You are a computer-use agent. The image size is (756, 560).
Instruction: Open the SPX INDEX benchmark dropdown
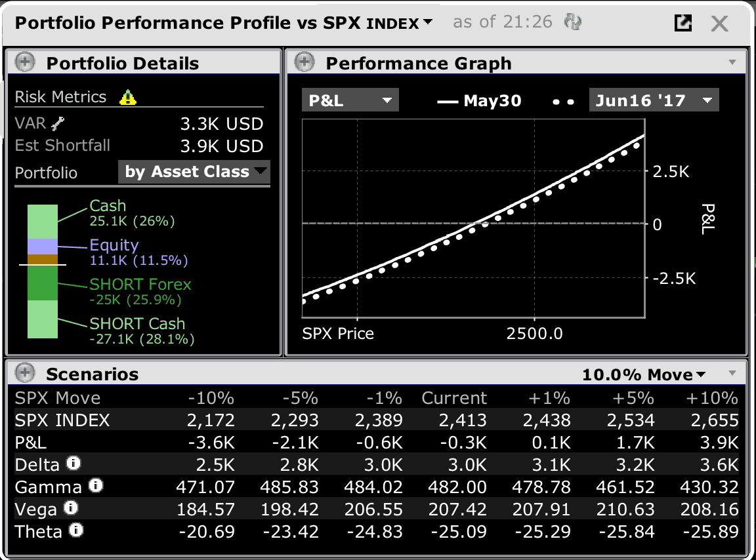[x=428, y=22]
